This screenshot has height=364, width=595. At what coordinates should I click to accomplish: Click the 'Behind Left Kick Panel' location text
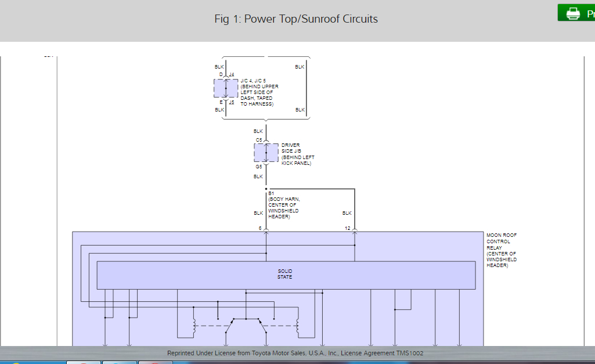(298, 160)
